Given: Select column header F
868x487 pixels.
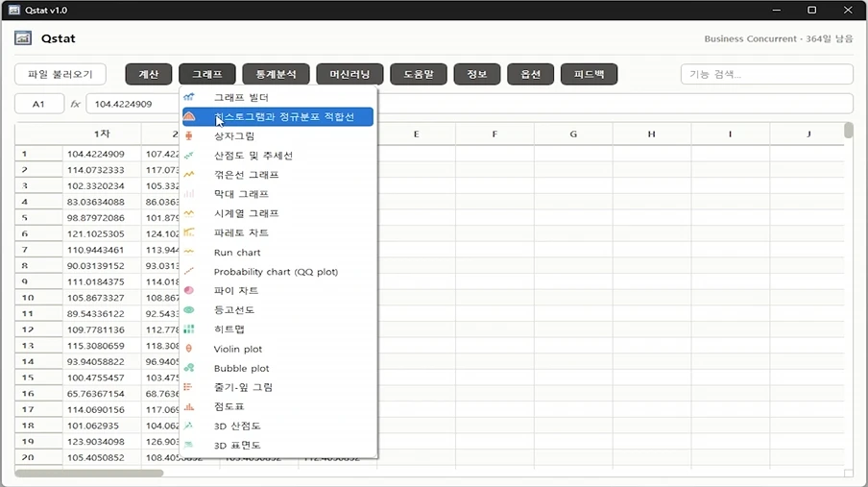Looking at the screenshot, I should tap(494, 134).
